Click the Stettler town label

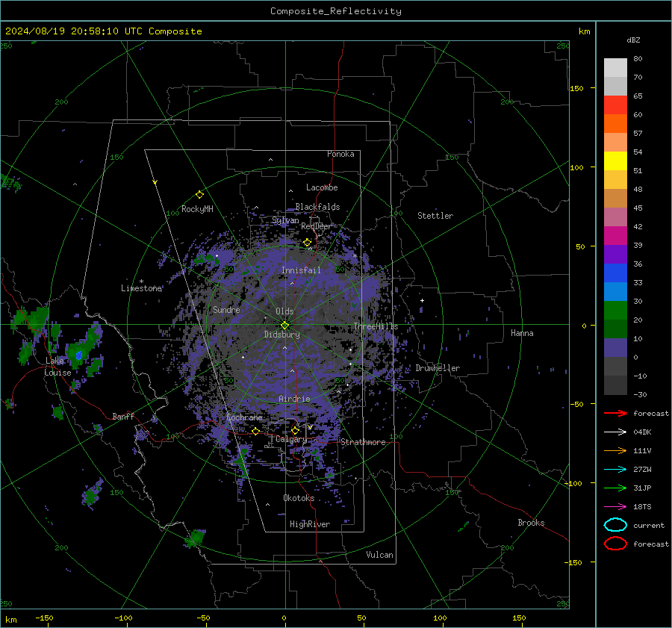coord(435,216)
